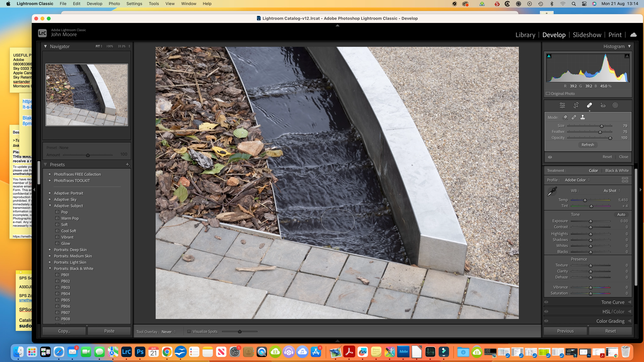Open the profile browser grid icon
This screenshot has width=644, height=362.
pos(625,180)
